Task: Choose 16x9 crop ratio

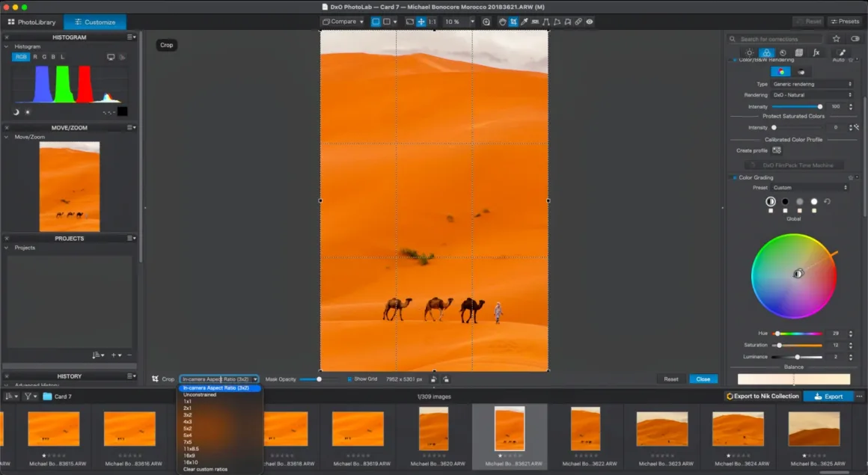Action: pos(189,456)
